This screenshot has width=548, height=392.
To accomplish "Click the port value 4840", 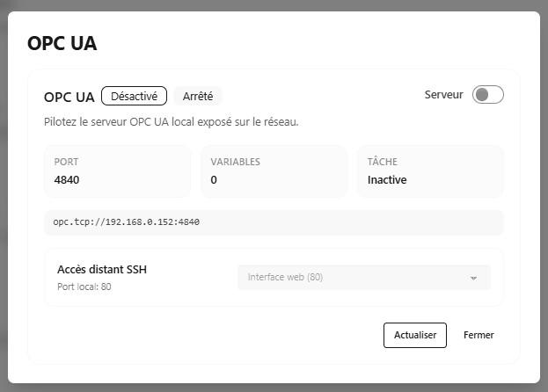I will [x=67, y=180].
